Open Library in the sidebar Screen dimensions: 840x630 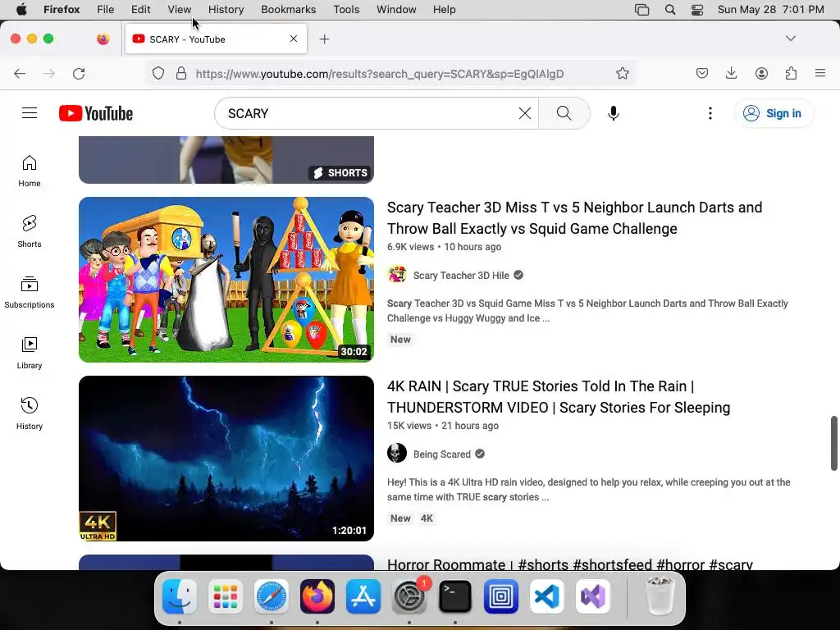[x=30, y=353]
